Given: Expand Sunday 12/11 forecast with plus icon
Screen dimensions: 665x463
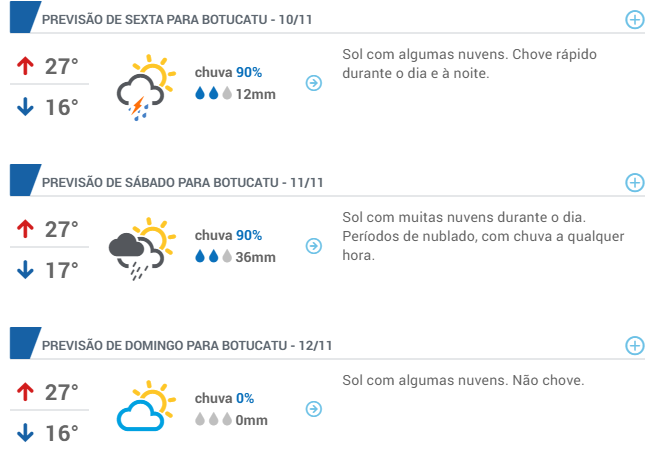Looking at the screenshot, I should point(635,346).
